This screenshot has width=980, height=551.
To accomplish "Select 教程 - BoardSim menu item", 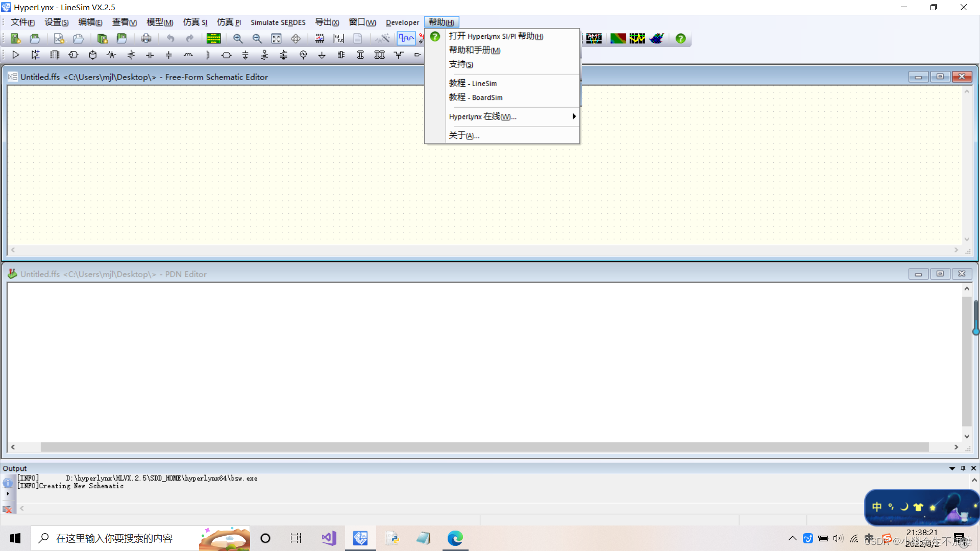I will click(x=502, y=97).
